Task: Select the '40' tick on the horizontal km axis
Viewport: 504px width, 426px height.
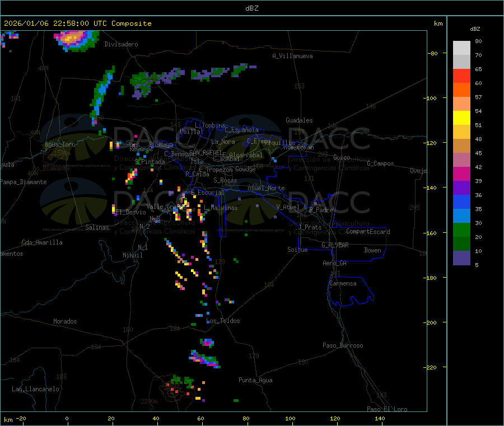Action: click(x=156, y=418)
